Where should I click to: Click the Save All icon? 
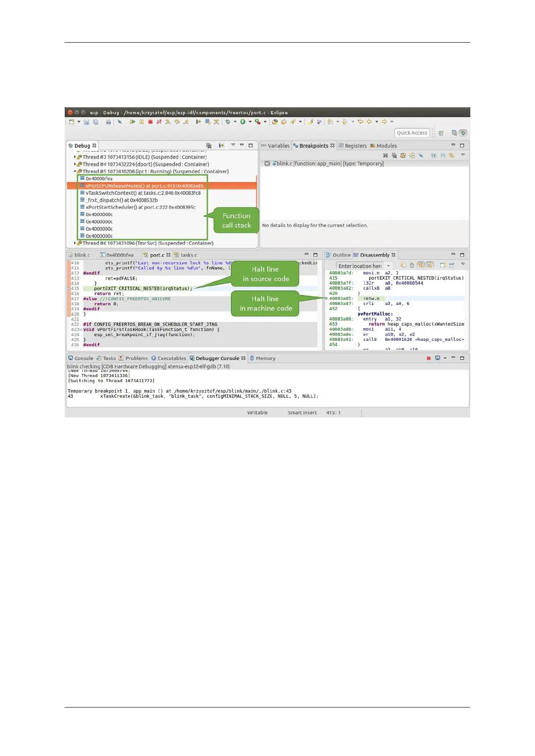coord(96,122)
